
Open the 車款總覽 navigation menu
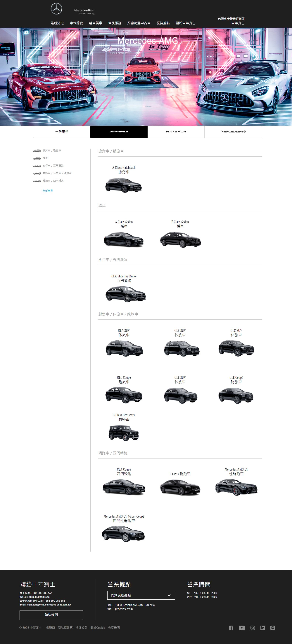pos(76,23)
